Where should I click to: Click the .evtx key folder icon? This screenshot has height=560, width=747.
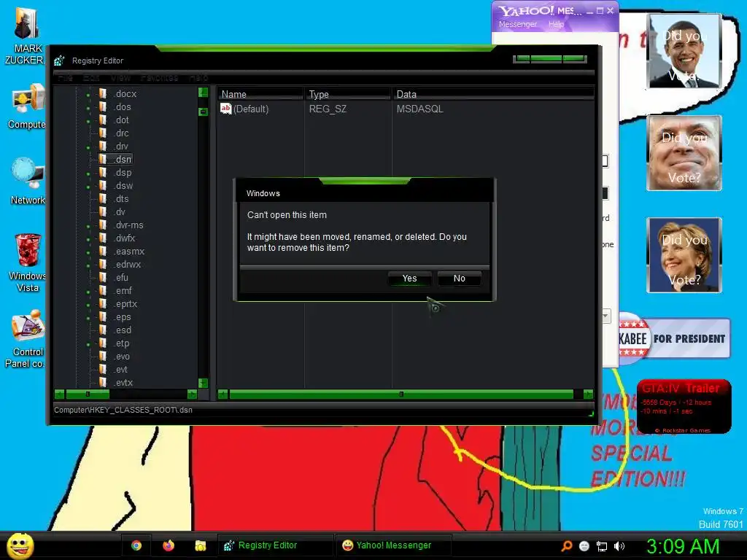pyautogui.click(x=103, y=382)
